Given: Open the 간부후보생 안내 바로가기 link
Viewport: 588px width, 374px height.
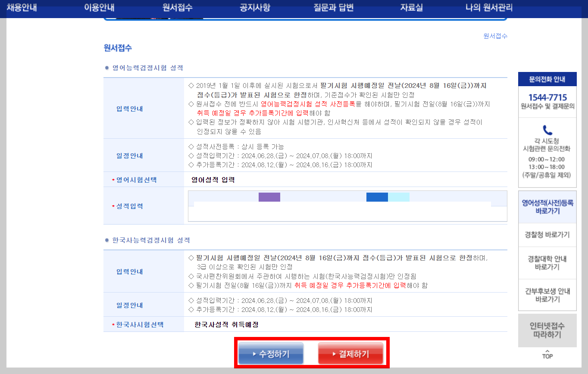Looking at the screenshot, I should pos(547,295).
